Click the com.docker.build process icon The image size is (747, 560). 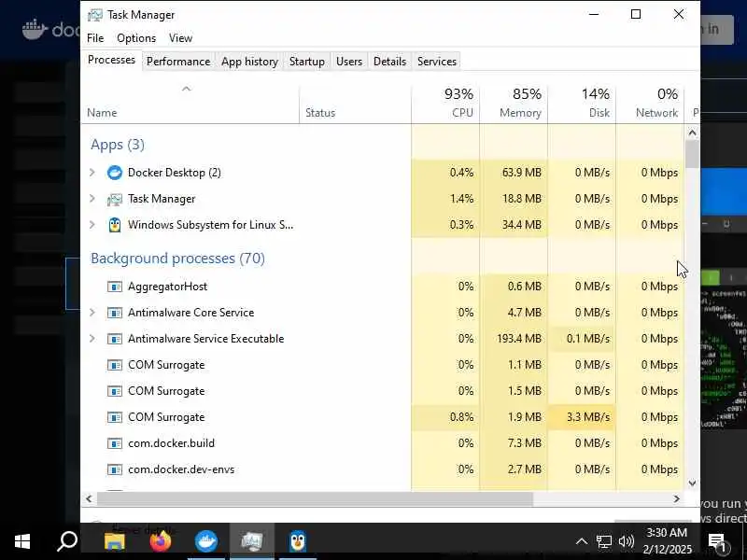[x=114, y=443]
